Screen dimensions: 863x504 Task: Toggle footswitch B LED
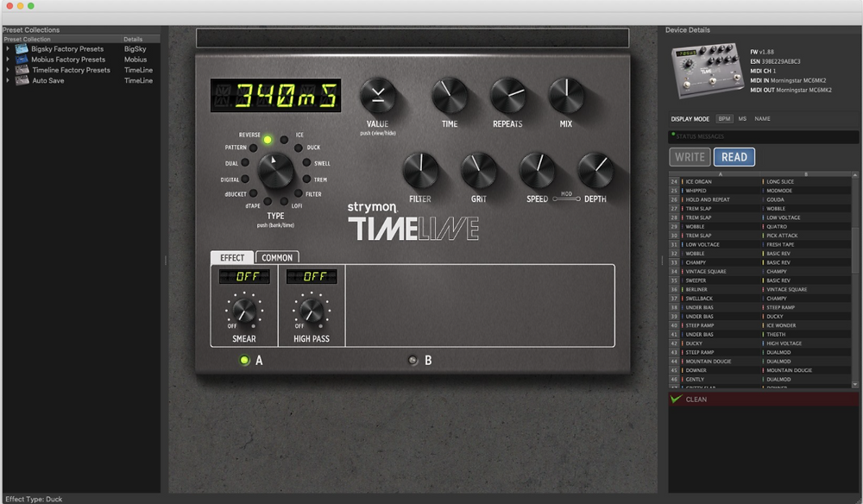click(x=413, y=361)
